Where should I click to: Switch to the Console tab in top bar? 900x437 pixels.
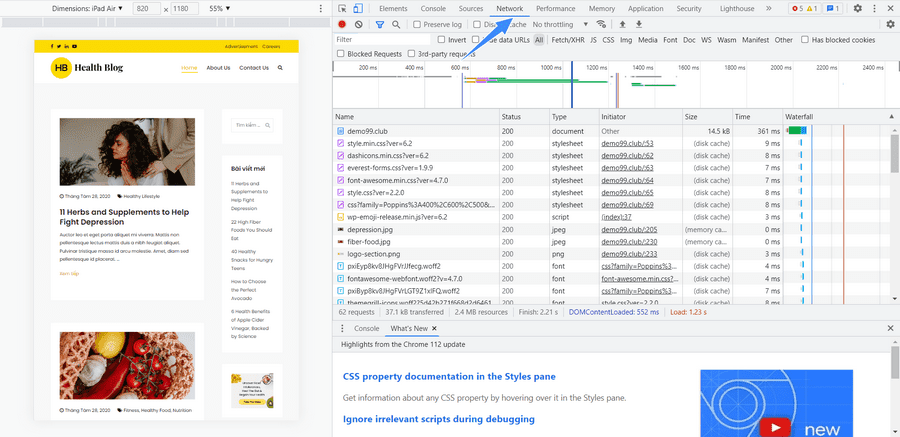[x=433, y=9]
